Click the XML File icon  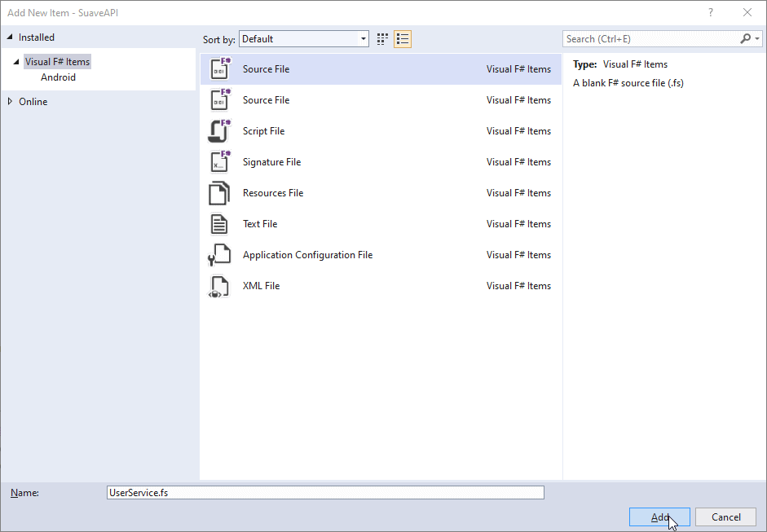218,286
